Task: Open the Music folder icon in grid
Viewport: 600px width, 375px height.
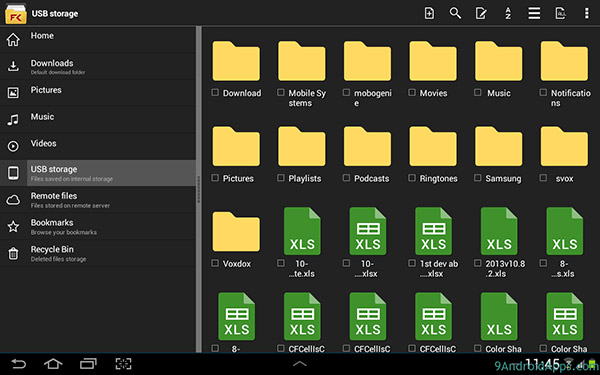Action: [x=499, y=61]
